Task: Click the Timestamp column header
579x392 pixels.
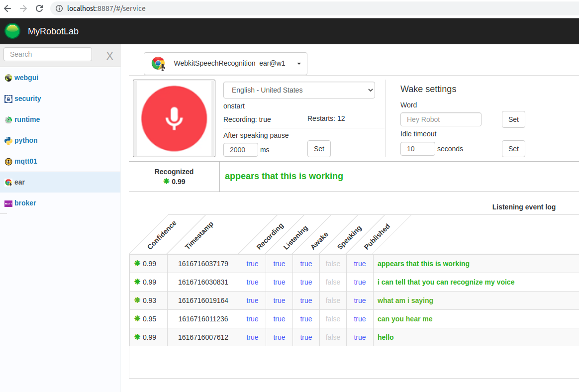Action: click(199, 235)
